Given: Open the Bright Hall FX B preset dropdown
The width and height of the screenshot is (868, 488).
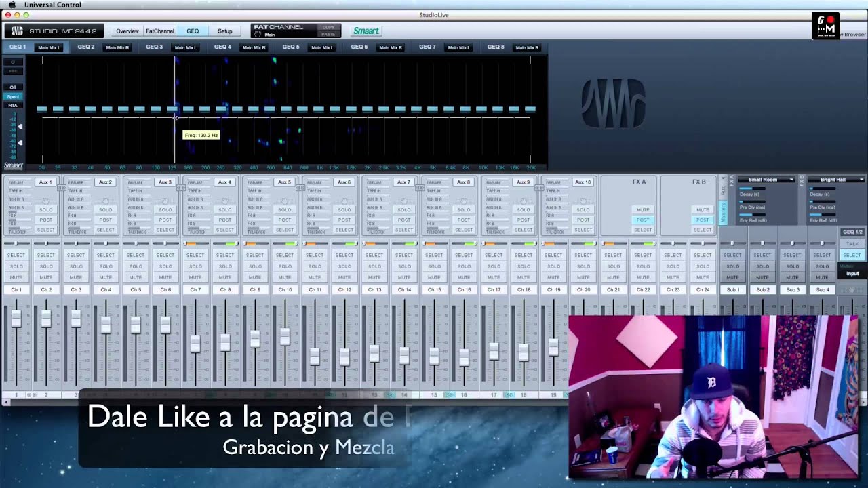Looking at the screenshot, I should point(836,180).
